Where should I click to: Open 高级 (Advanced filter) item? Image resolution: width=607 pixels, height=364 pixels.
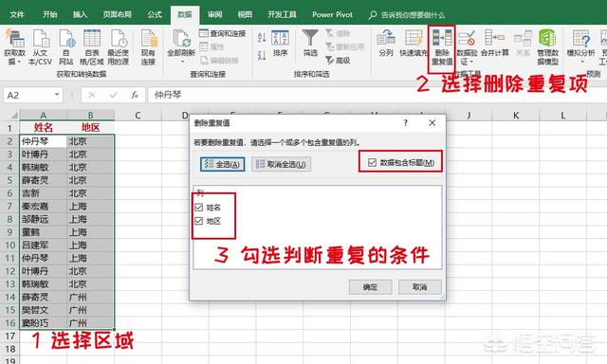click(x=338, y=61)
